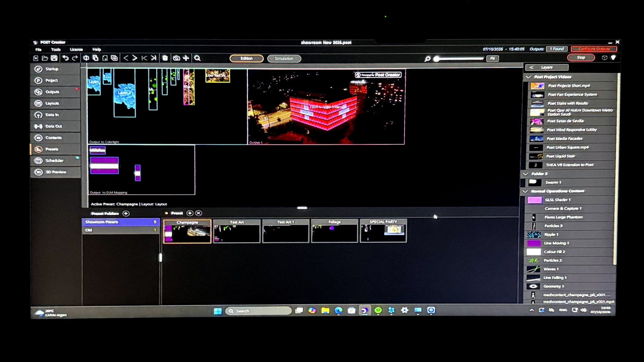
Task: Collapse the Normal Operations Content group
Action: (525, 191)
